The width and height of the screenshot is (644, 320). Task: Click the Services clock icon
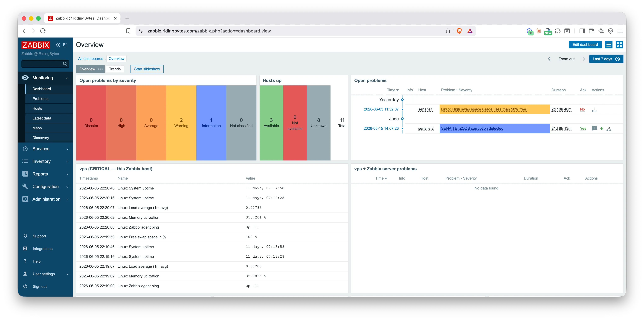[x=25, y=149]
